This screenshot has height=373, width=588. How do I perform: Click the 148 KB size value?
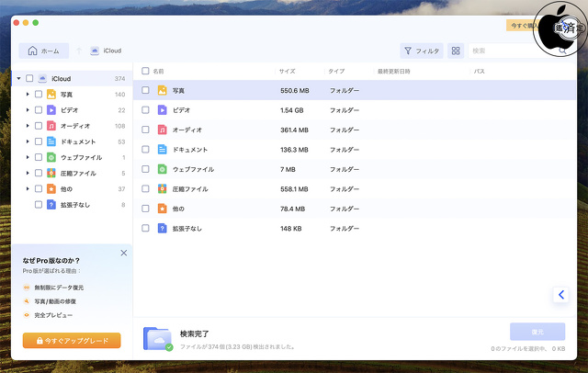point(291,228)
